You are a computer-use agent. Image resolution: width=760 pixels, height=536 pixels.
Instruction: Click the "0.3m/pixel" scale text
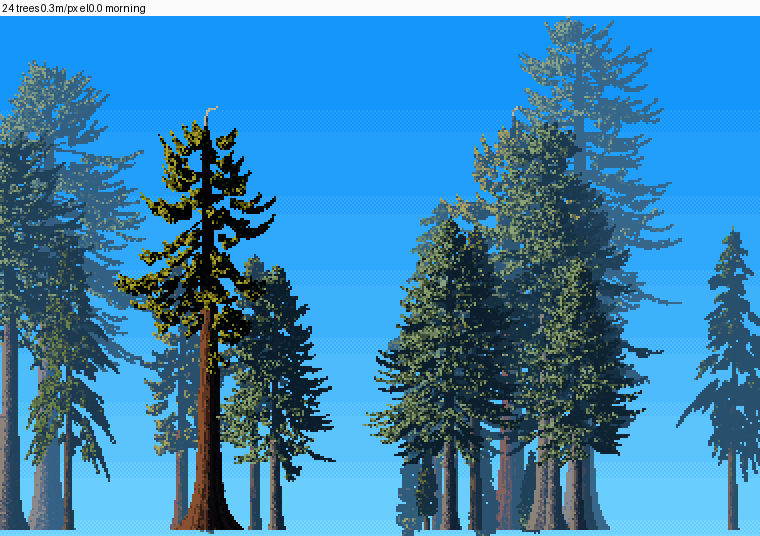(x=63, y=8)
